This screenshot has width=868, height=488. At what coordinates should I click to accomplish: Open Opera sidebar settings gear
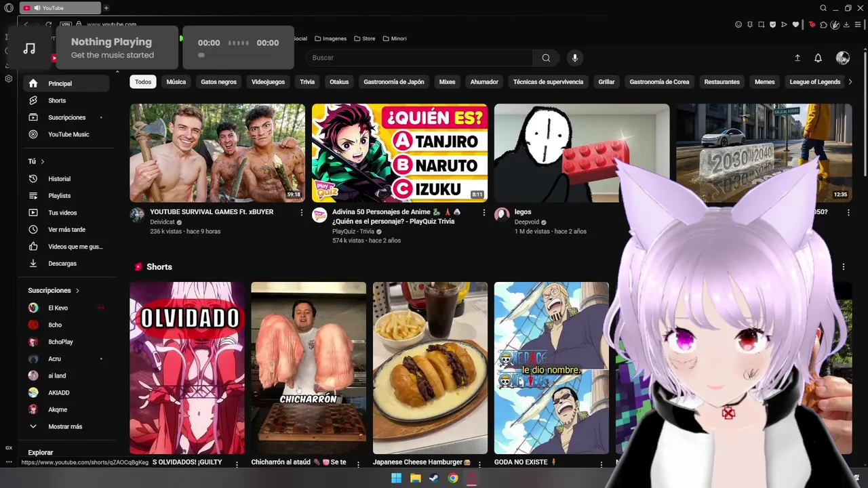(9, 79)
